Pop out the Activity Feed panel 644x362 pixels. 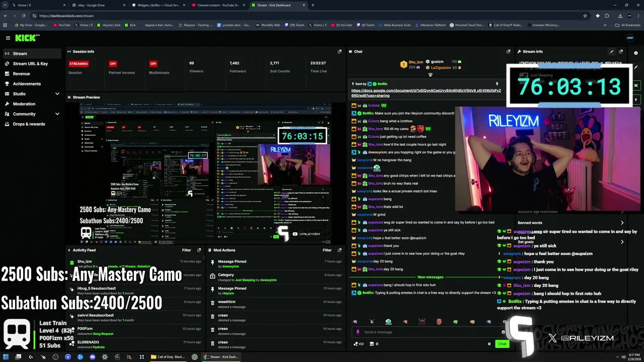[199, 250]
